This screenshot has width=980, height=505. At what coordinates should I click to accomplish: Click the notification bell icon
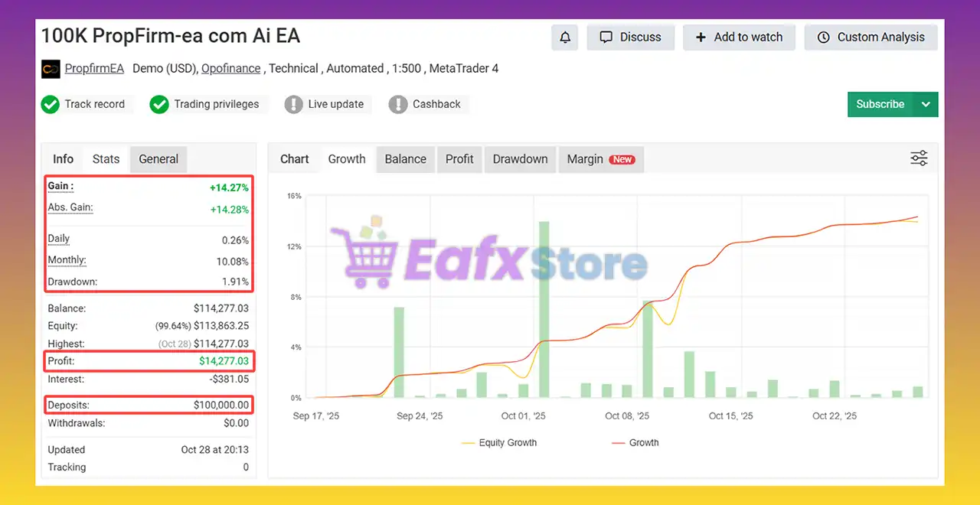pos(565,37)
